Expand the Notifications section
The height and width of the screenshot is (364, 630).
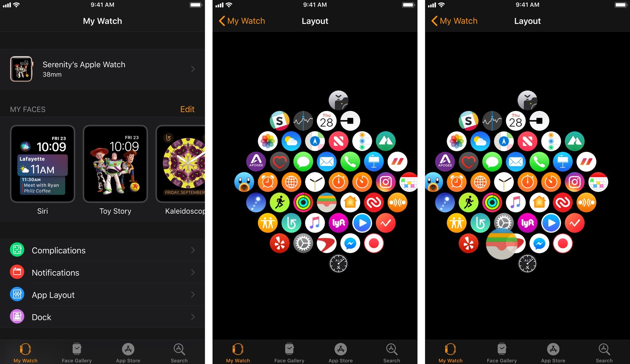click(102, 272)
